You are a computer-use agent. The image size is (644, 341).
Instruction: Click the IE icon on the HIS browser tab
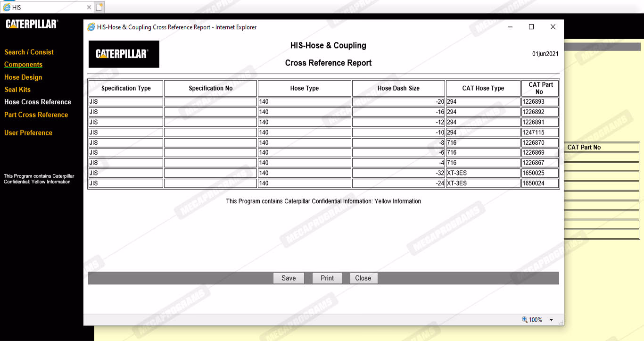point(7,7)
